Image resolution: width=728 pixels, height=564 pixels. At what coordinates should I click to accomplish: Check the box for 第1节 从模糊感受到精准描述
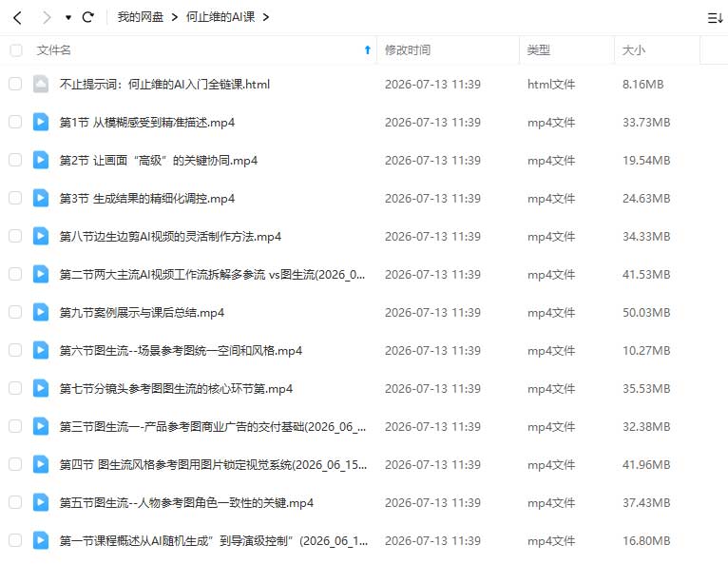click(15, 122)
